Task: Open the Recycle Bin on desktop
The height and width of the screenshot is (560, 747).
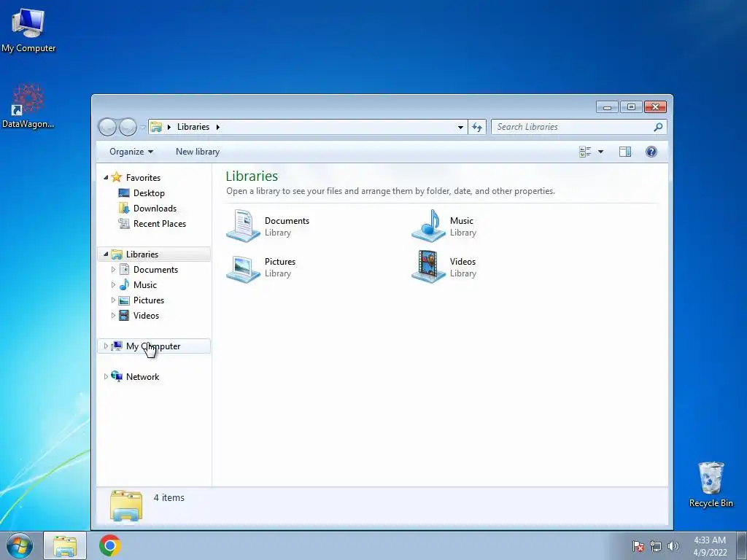Action: click(711, 484)
